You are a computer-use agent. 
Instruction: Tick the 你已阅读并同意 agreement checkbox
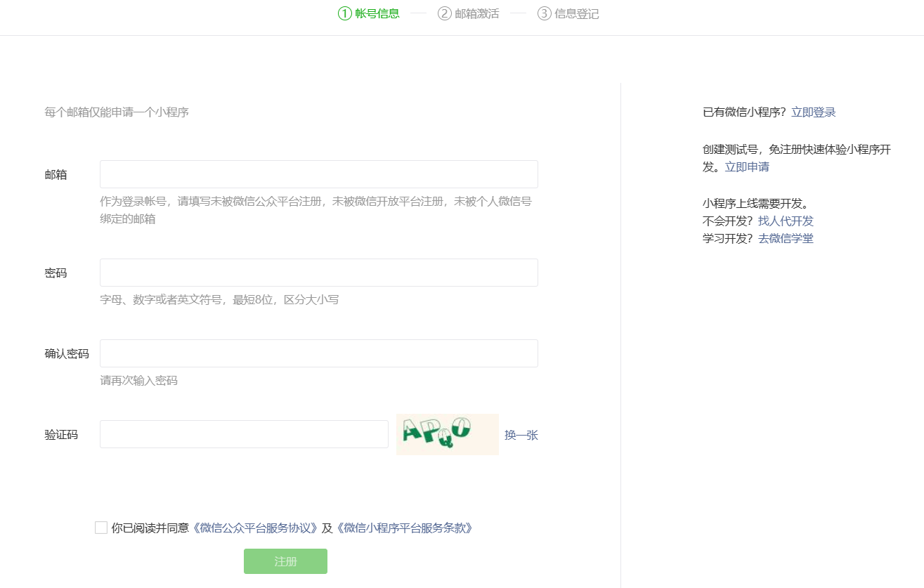point(101,528)
